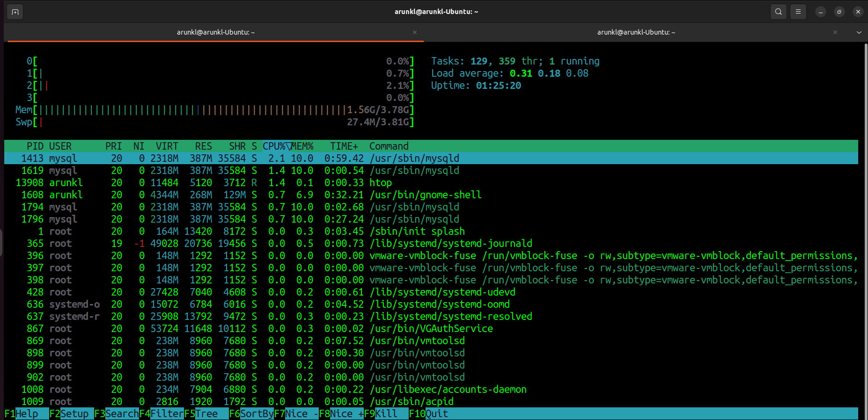This screenshot has height=420, width=868.
Task: Select mysqld process with PID 1794
Action: [x=431, y=207]
